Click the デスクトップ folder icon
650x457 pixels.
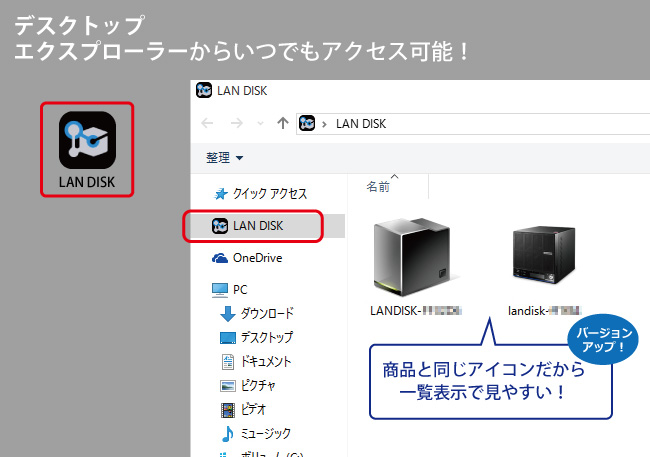click(228, 338)
